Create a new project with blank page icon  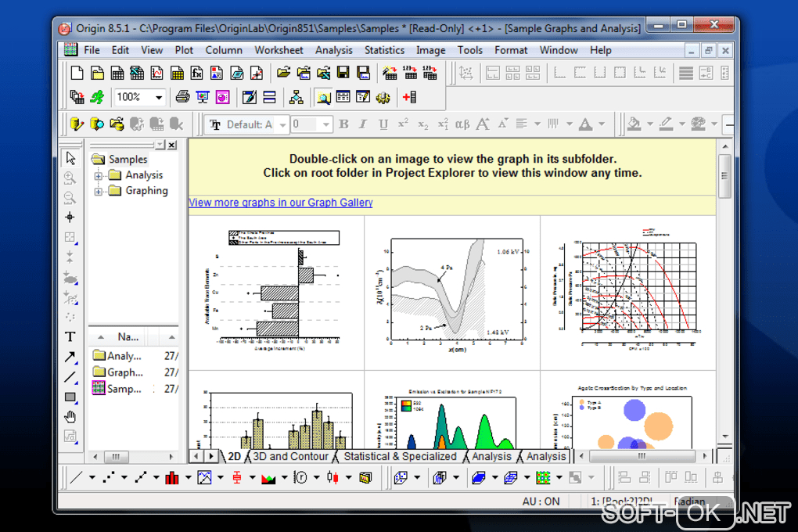click(x=77, y=73)
